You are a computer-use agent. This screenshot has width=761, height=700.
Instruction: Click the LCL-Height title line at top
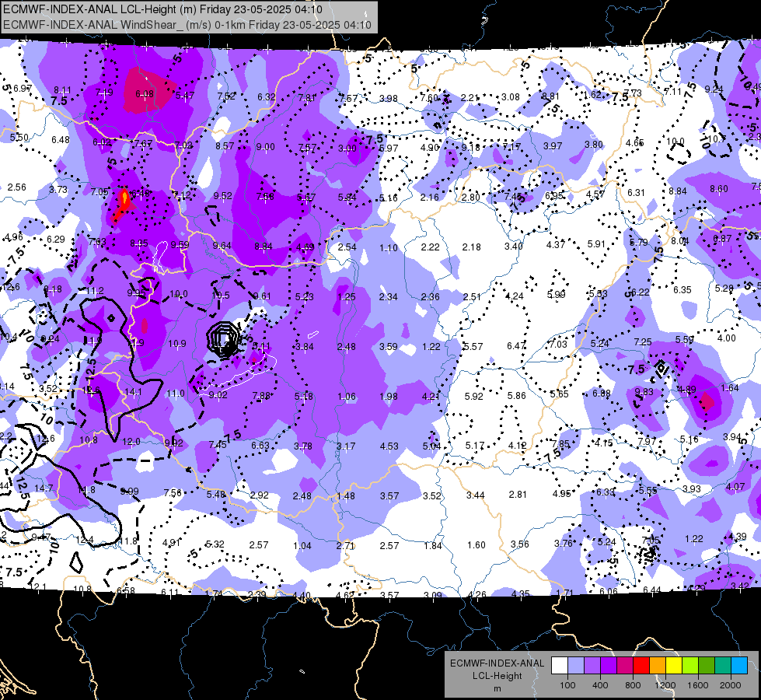(x=162, y=9)
